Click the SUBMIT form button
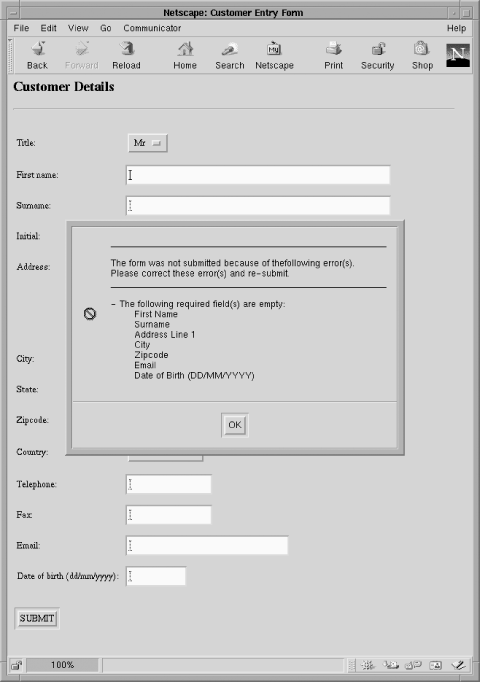 [x=37, y=618]
